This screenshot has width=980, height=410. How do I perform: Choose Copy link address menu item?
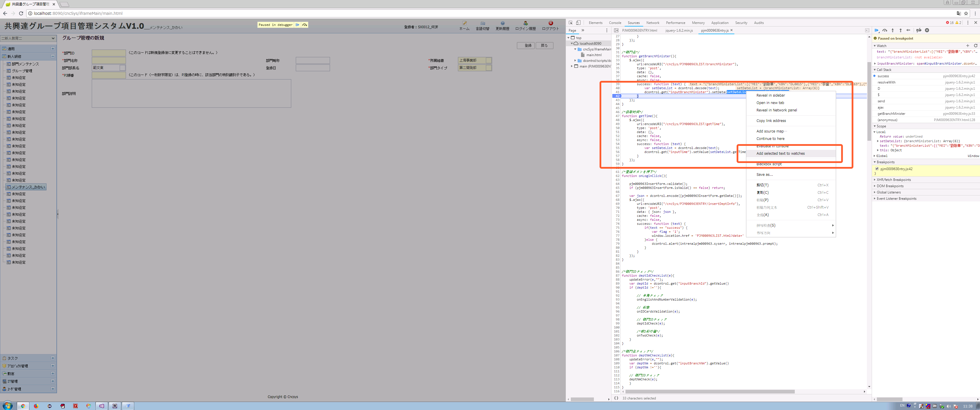click(791, 121)
